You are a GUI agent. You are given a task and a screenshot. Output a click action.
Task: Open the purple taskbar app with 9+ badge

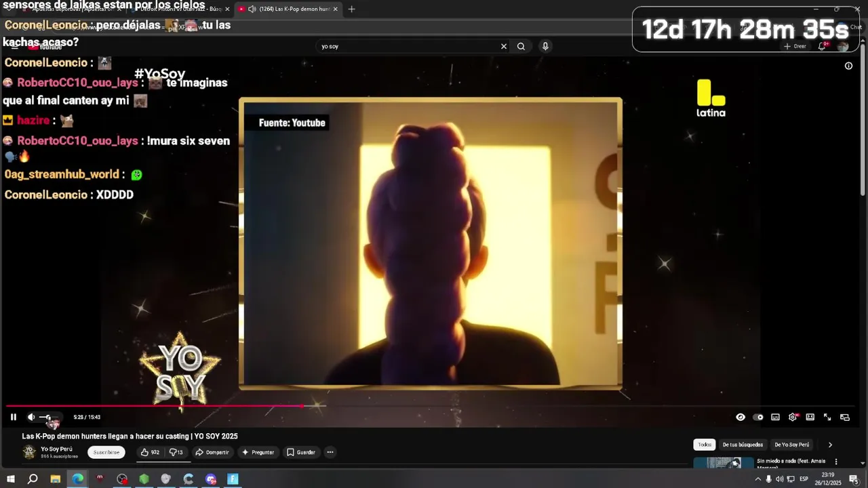pyautogui.click(x=211, y=479)
